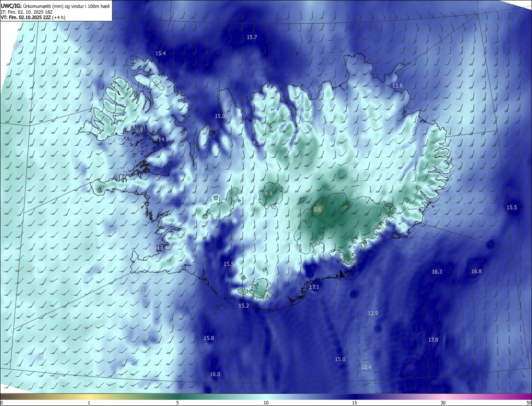Click the legend tick label 1

coord(89,403)
